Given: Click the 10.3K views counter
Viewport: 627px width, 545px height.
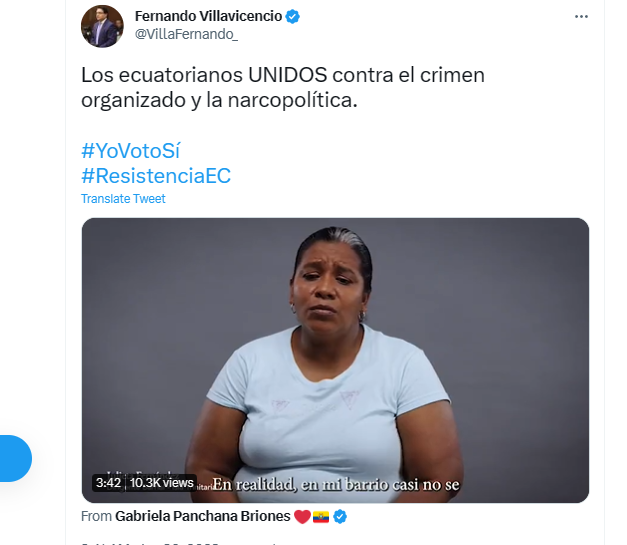Looking at the screenshot, I should point(162,483).
